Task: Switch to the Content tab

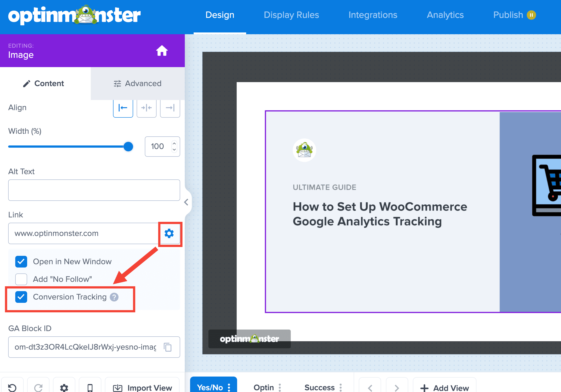Action: [x=45, y=83]
